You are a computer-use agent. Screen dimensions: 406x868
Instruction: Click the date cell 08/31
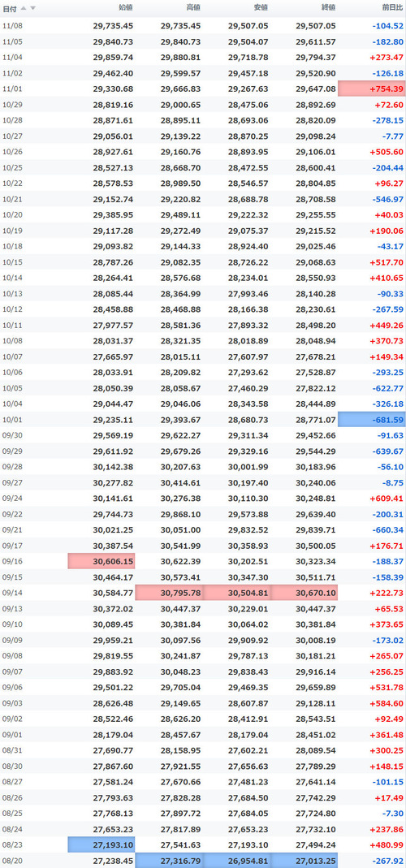pos(12,750)
